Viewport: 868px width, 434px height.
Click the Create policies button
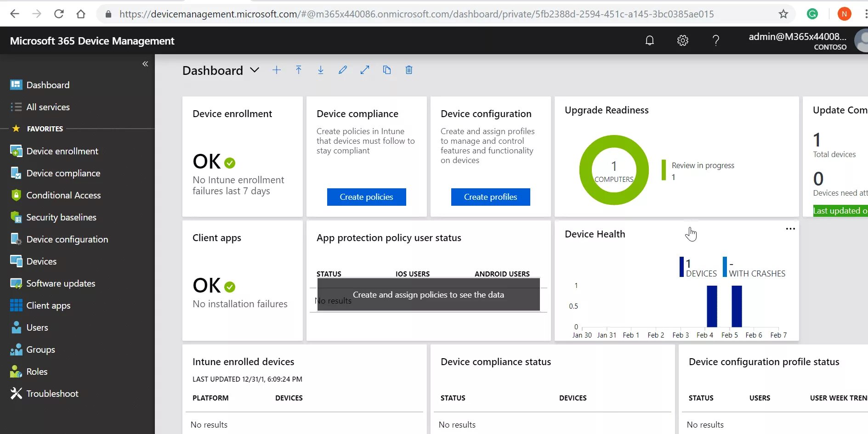pos(367,197)
